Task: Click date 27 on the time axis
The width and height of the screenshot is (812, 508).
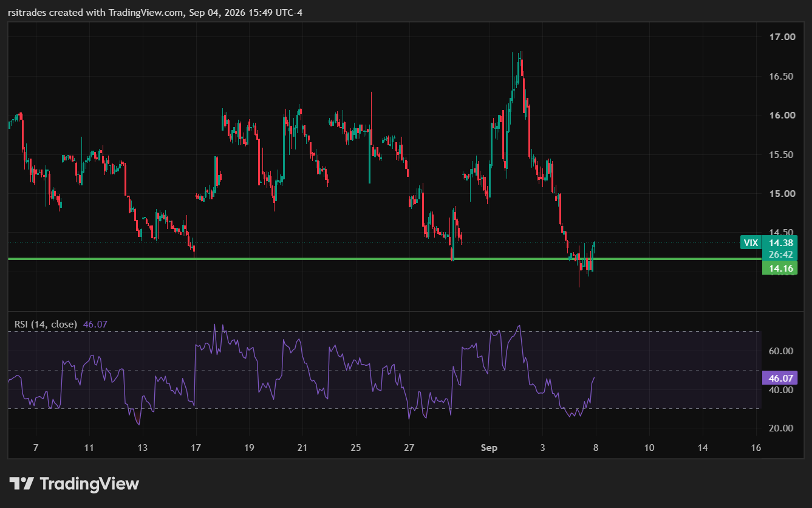Action: [409, 448]
